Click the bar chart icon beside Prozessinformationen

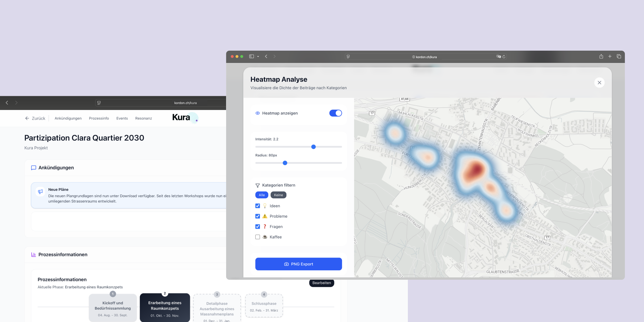(33, 254)
